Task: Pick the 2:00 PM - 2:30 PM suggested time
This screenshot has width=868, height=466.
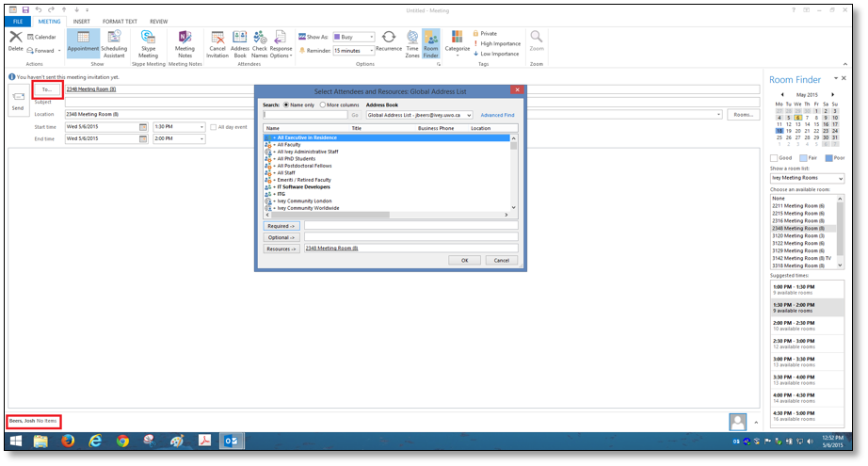Action: pyautogui.click(x=807, y=326)
